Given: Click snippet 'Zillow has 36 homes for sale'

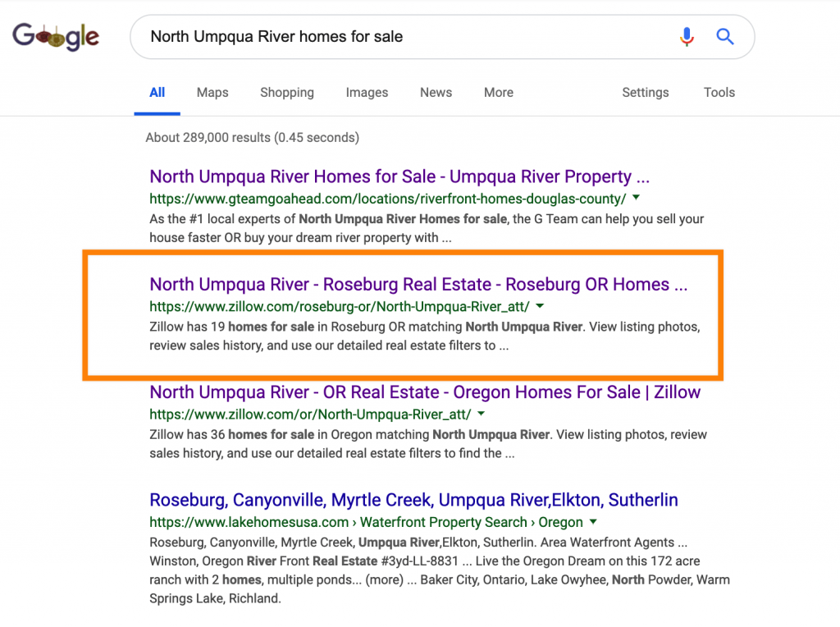Looking at the screenshot, I should pyautogui.click(x=428, y=444).
